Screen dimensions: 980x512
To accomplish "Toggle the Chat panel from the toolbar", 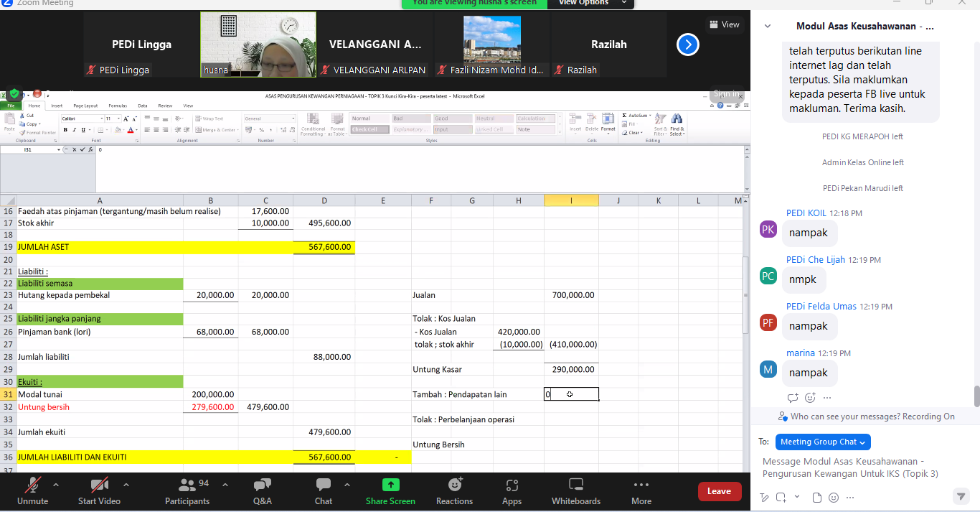I will (323, 490).
